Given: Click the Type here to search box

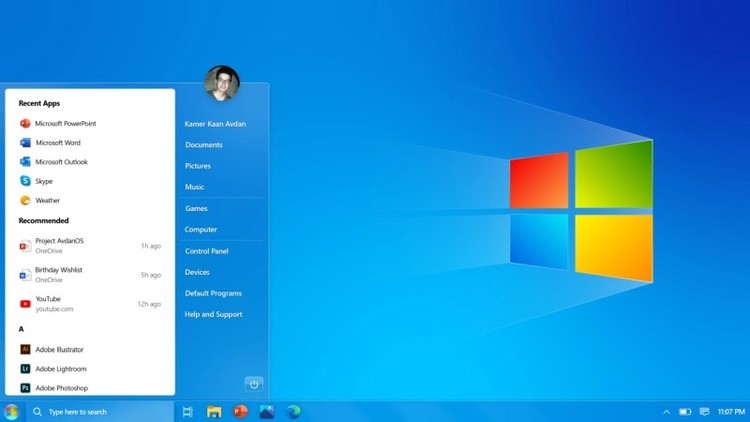Looking at the screenshot, I should [x=100, y=411].
